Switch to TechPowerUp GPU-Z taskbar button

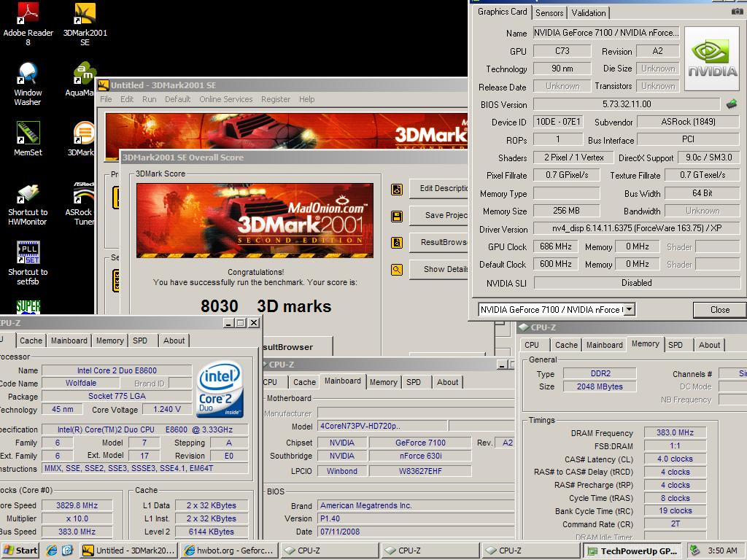click(x=632, y=551)
